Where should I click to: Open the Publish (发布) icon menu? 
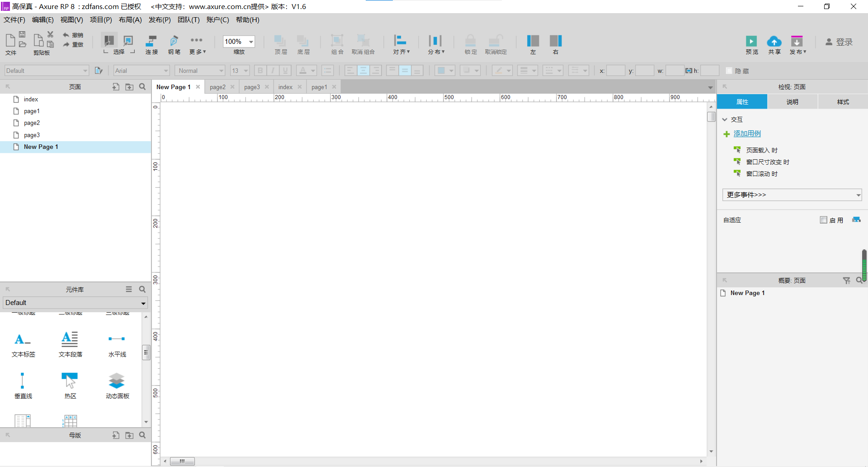point(797,44)
